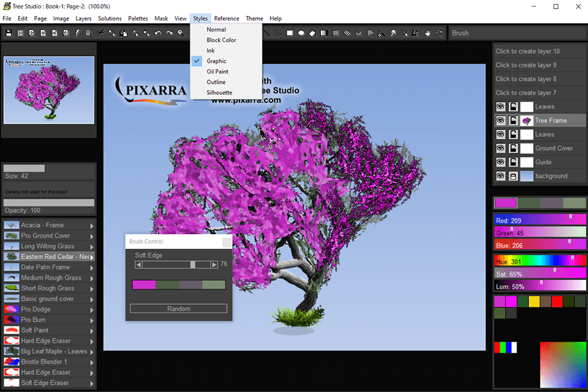Viewport: 588px width, 392px height.
Task: Expand the Soft Paint brush options arrow
Action: pos(92,330)
